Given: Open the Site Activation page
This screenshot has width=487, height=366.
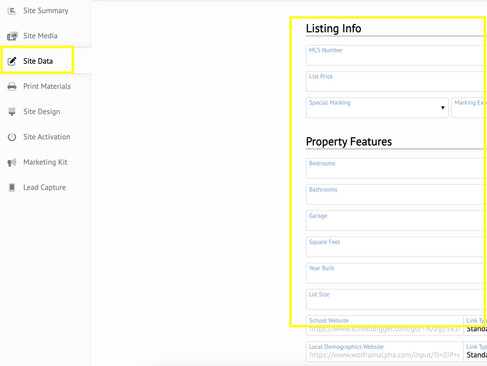Looking at the screenshot, I should pyautogui.click(x=46, y=137).
